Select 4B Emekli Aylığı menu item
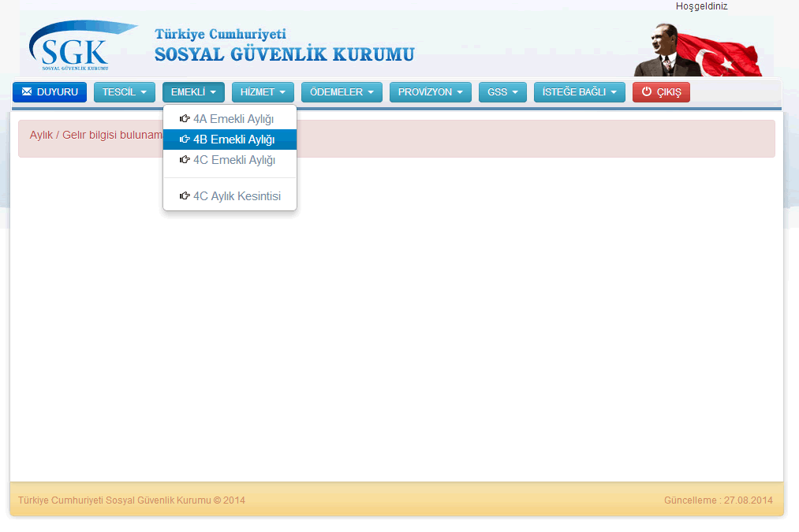The height and width of the screenshot is (532, 799). pos(230,140)
